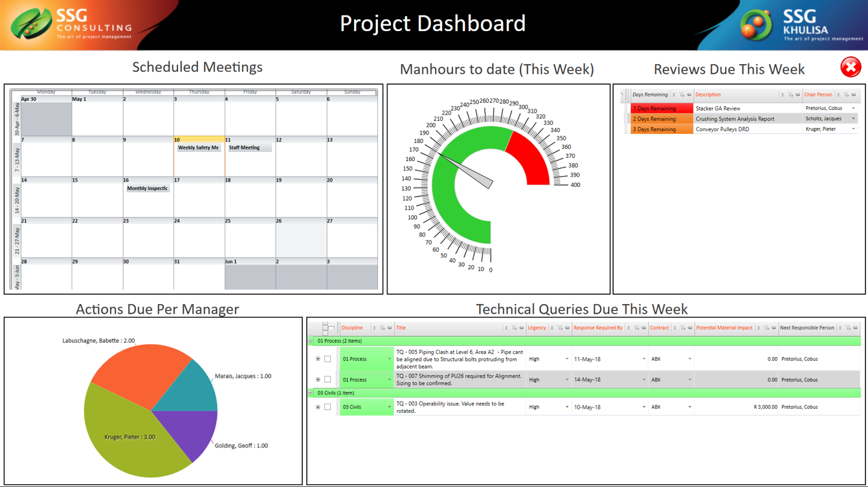
Task: Collapse the 01 Process group
Action: coord(311,340)
